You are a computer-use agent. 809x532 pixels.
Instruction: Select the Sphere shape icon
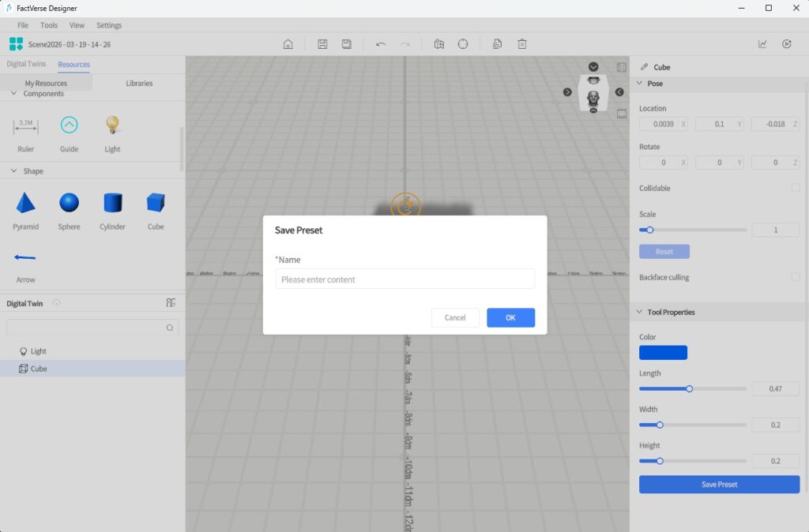pyautogui.click(x=69, y=204)
